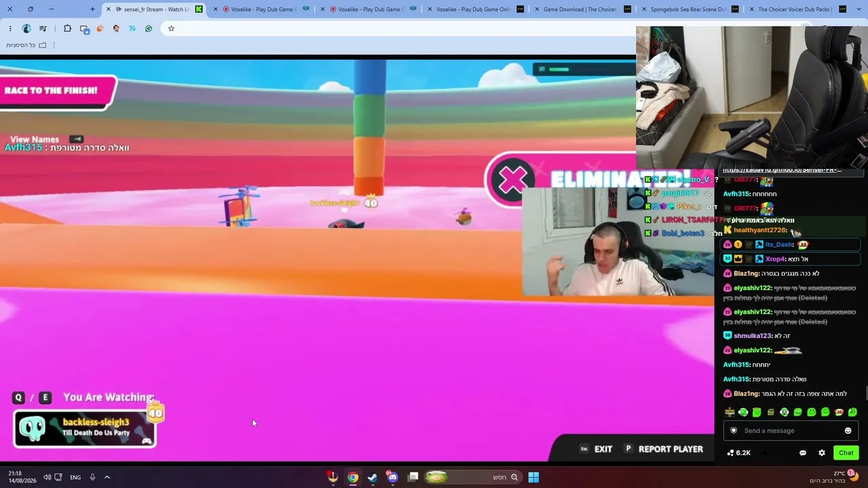The height and width of the screenshot is (488, 868).
Task: Toggle View Names in the game
Action: (46, 140)
